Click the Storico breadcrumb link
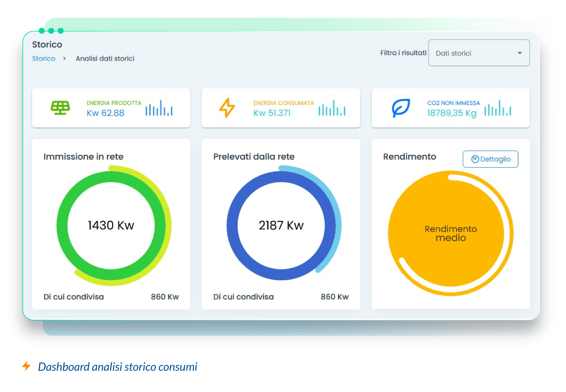 point(44,59)
